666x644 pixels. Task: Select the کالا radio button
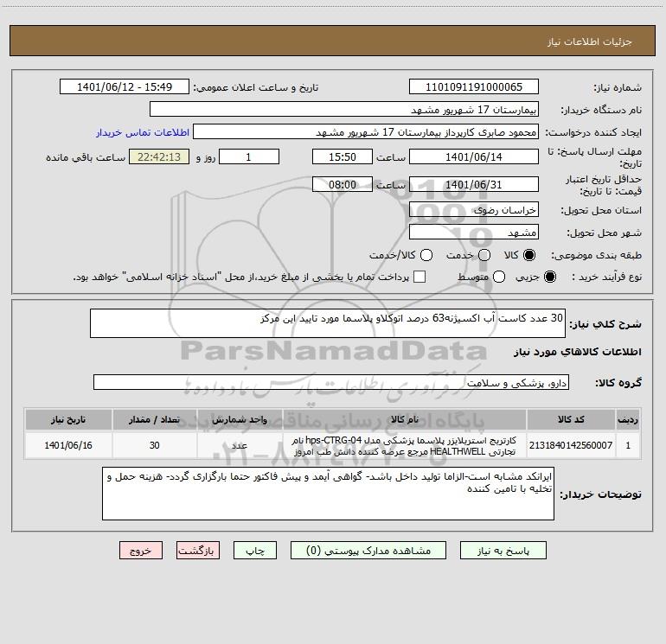pyautogui.click(x=529, y=255)
